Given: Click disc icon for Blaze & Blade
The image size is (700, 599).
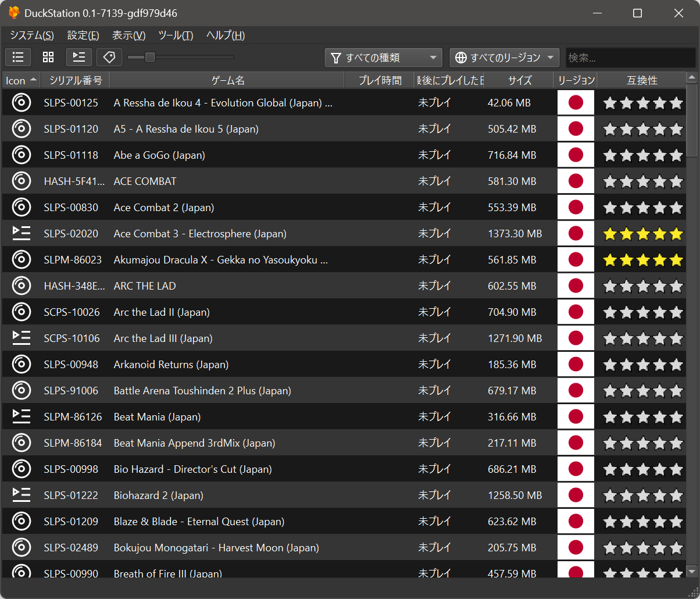Looking at the screenshot, I should 21,522.
